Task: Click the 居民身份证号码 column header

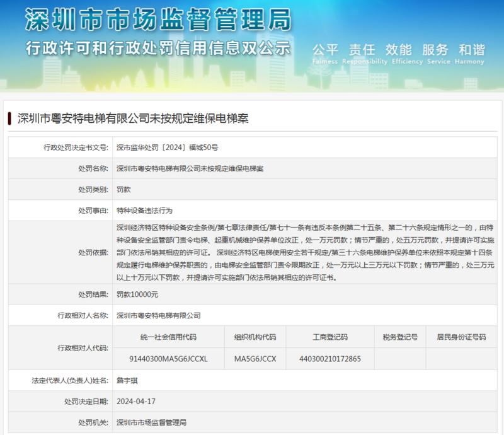Action: tap(461, 337)
